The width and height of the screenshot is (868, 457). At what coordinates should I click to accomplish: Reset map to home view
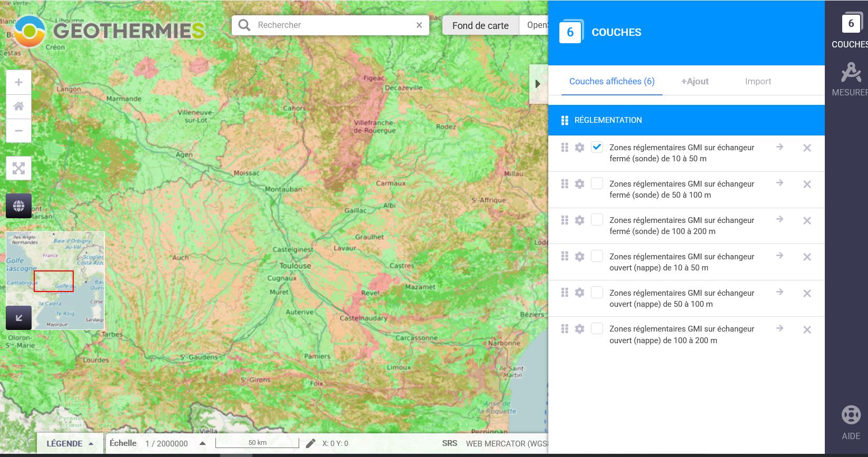18,106
